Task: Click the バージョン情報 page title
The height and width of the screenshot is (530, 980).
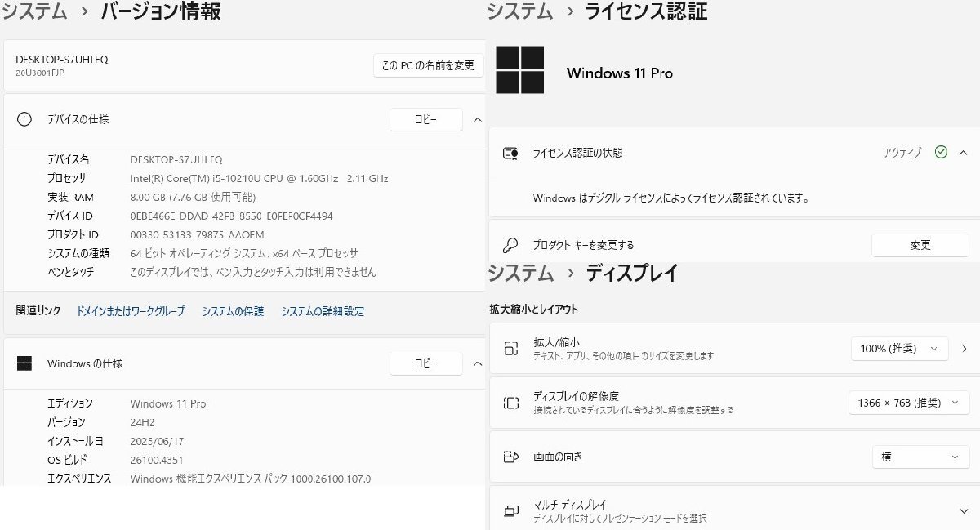Action: click(x=161, y=11)
